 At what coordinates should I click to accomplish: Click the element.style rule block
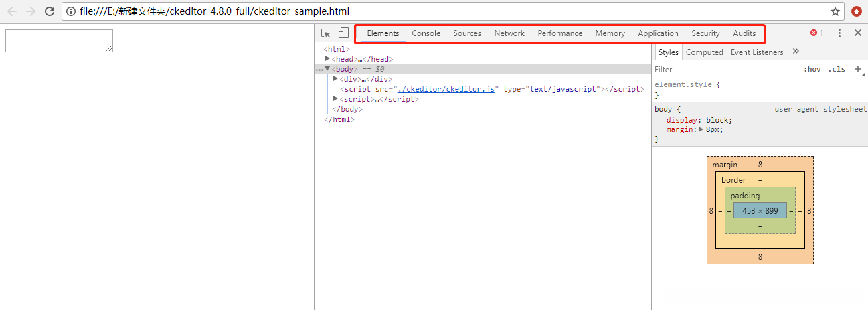760,90
